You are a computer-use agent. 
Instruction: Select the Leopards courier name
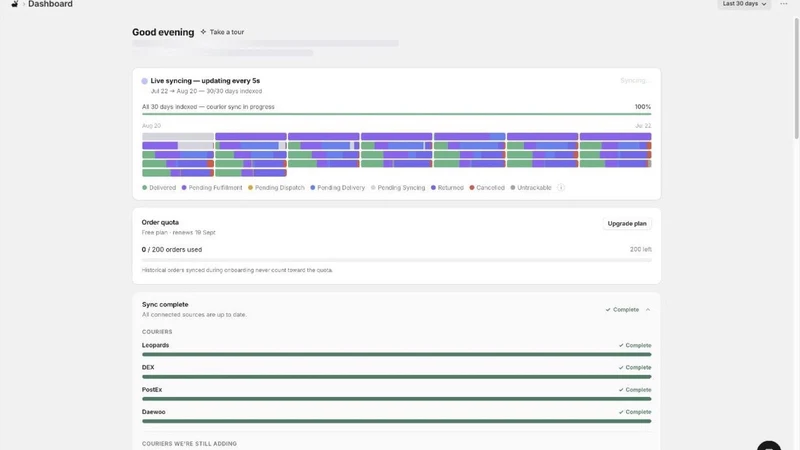coord(155,345)
